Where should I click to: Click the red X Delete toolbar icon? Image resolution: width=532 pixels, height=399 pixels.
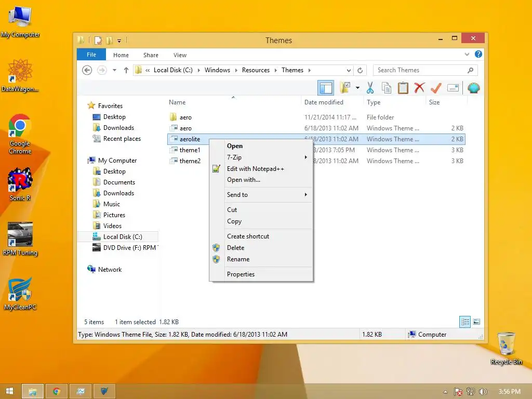click(x=419, y=88)
